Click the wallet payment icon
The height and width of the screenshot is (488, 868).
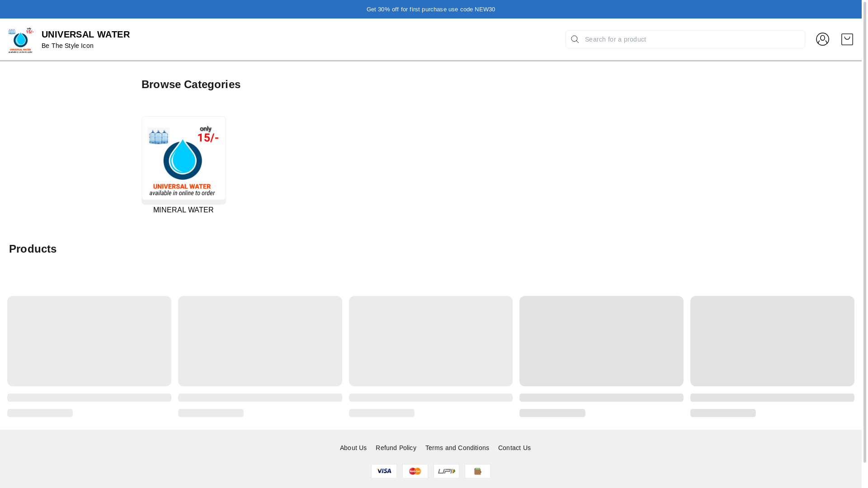(477, 471)
